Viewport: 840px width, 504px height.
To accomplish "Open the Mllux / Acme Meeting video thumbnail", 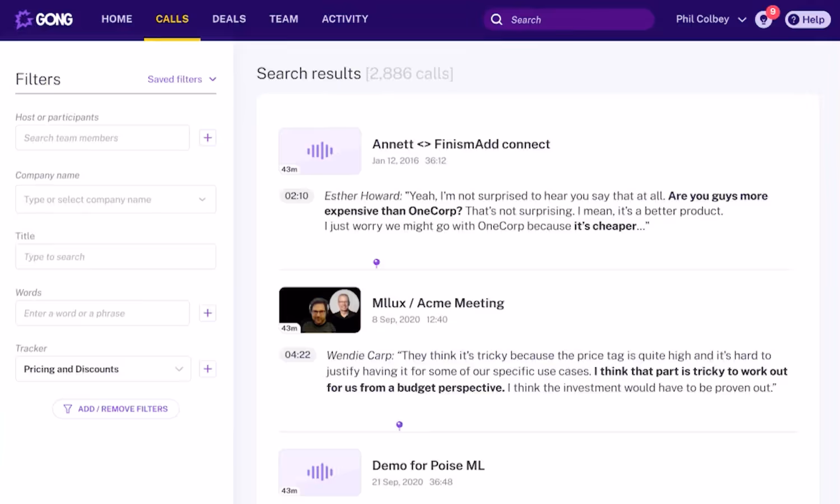I will click(320, 310).
